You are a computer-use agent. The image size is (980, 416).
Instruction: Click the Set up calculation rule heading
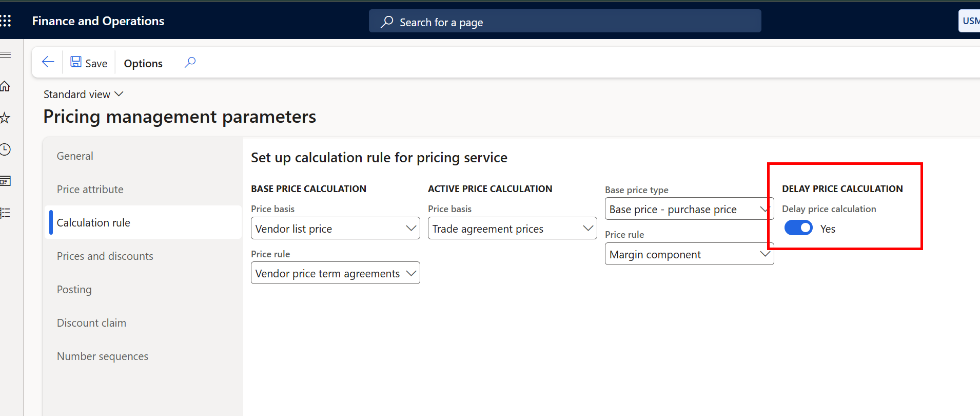379,158
